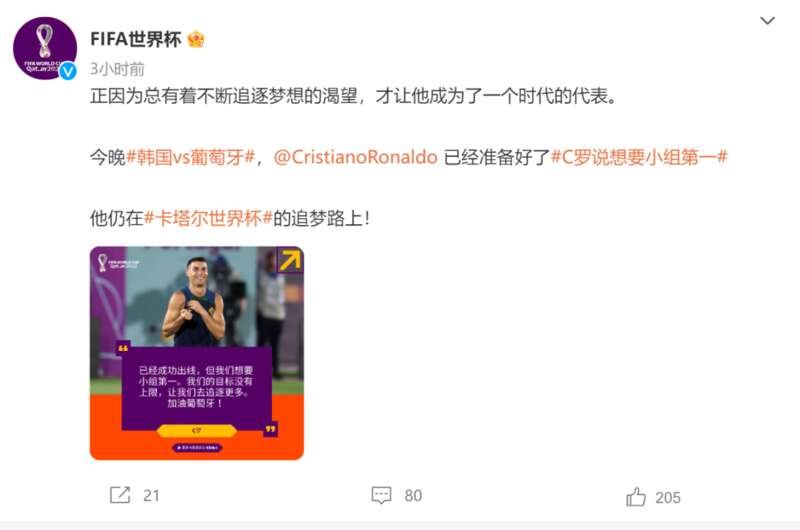
Task: Click the like count 205
Action: tap(668, 497)
